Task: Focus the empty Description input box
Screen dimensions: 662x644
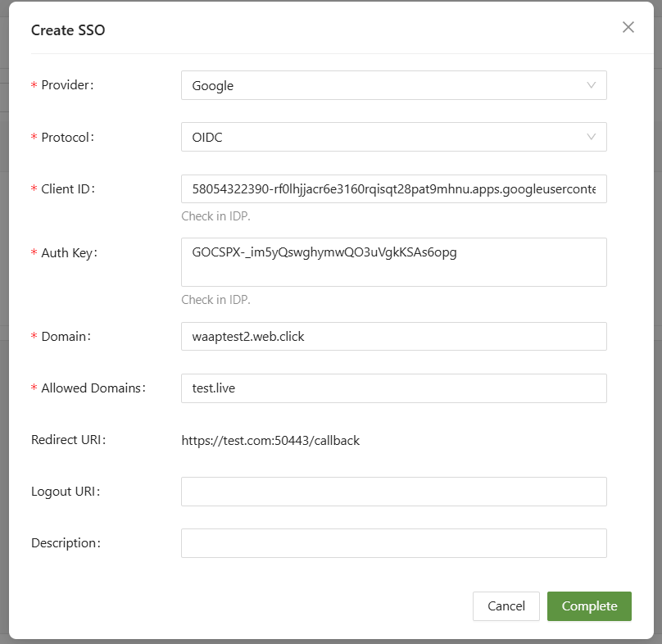Action: pyautogui.click(x=393, y=543)
